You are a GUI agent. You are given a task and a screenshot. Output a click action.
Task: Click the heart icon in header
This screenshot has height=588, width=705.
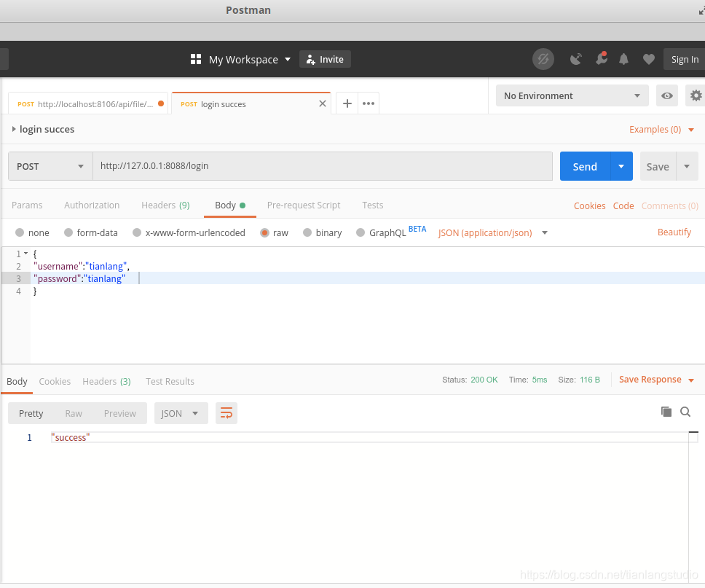pos(649,59)
